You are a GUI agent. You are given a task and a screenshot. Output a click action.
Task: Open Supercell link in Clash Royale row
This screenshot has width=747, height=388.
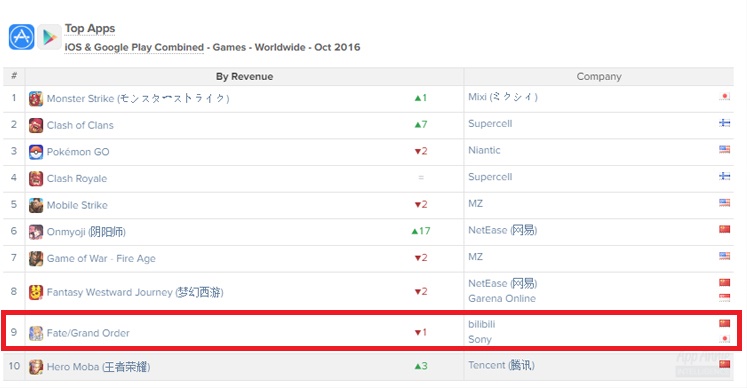[490, 177]
